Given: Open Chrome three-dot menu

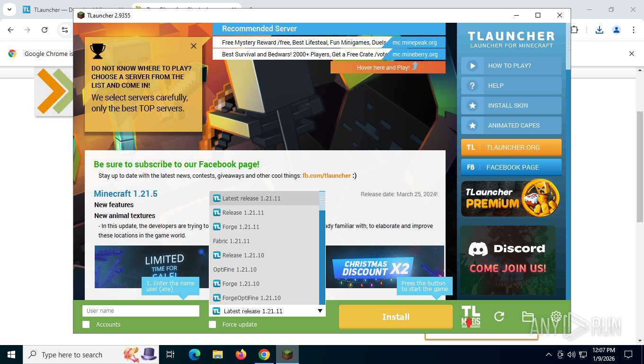Looking at the screenshot, I should click(634, 30).
